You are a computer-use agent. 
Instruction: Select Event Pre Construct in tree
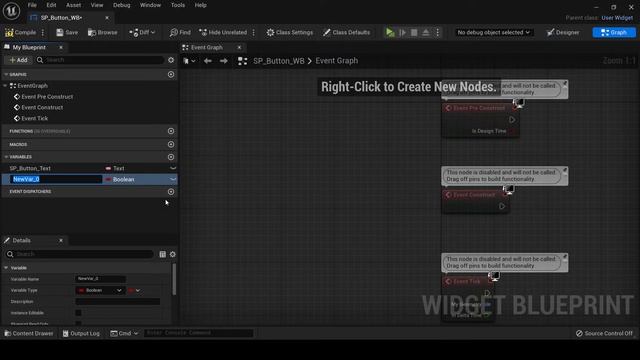coord(47,97)
